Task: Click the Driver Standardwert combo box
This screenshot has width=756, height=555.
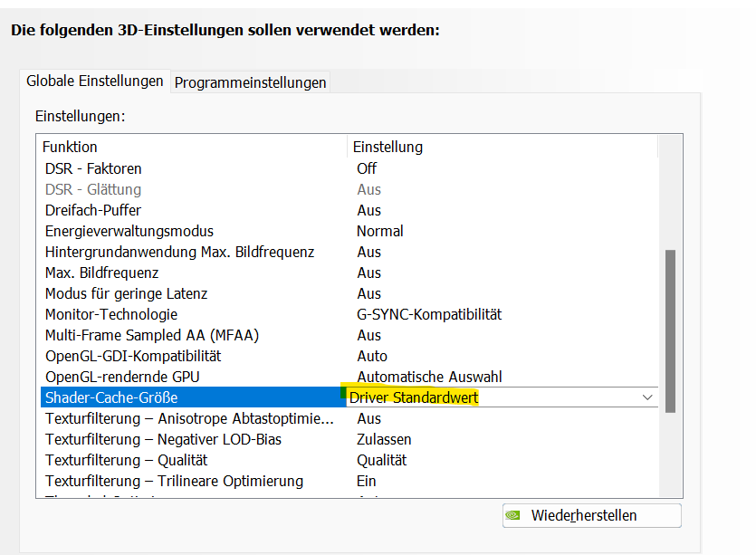Action: coord(502,397)
